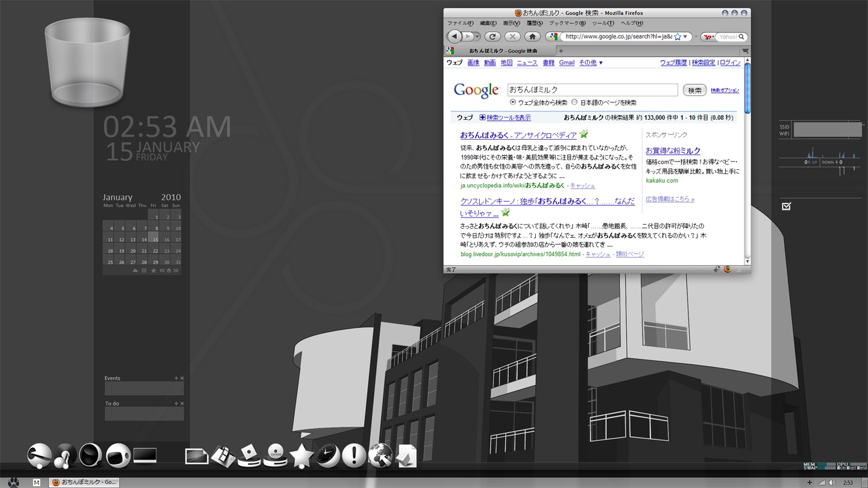Open the ファイル (File) menu
Viewport: 868px width, 488px height.
point(461,23)
